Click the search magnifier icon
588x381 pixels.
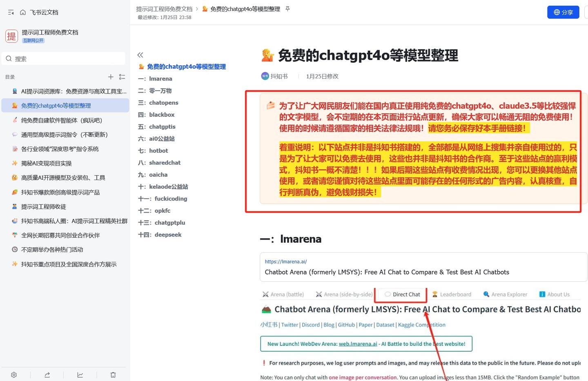click(9, 58)
